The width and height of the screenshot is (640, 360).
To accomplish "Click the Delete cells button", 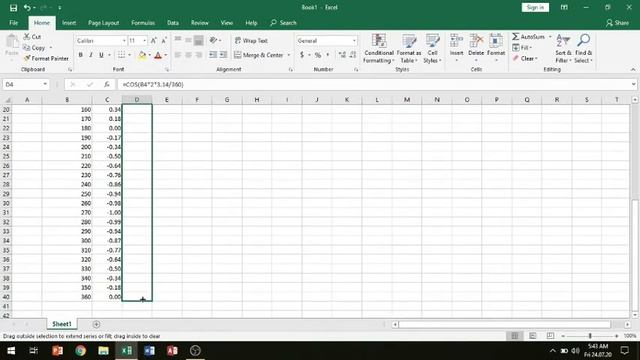I will (476, 49).
